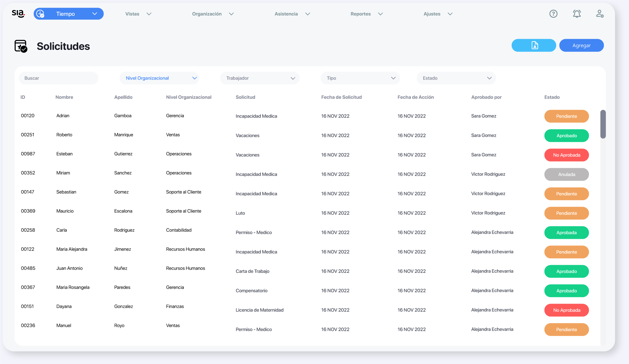Expand the Trabajador filter dropdown
Screen dimensions: 629x364
point(259,78)
